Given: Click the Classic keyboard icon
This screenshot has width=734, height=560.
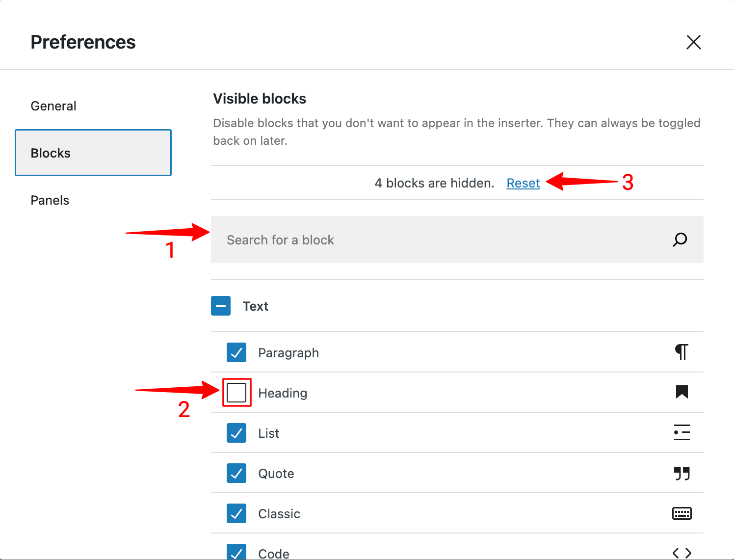Looking at the screenshot, I should [x=682, y=513].
